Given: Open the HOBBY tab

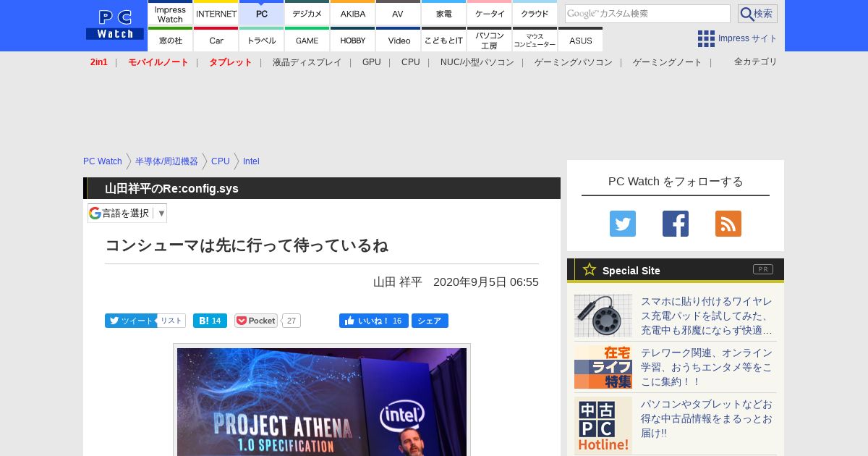Looking at the screenshot, I should (x=352, y=40).
